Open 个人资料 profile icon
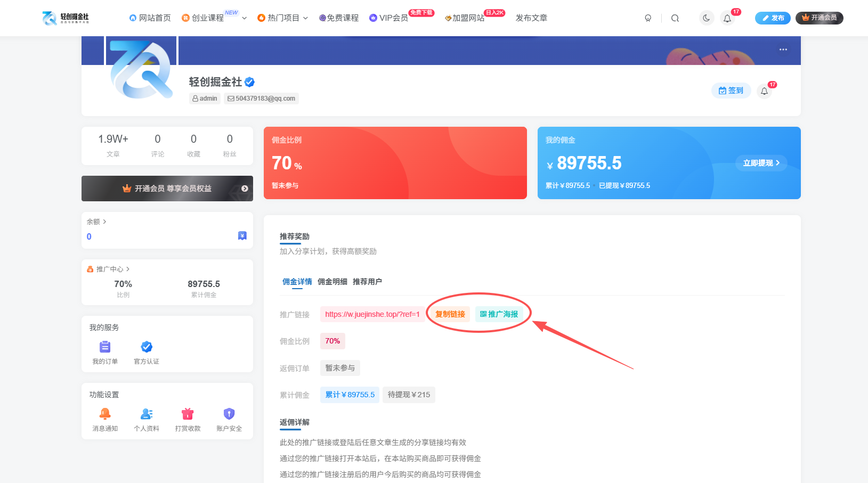Viewport: 868px width, 483px height. pyautogui.click(x=147, y=414)
